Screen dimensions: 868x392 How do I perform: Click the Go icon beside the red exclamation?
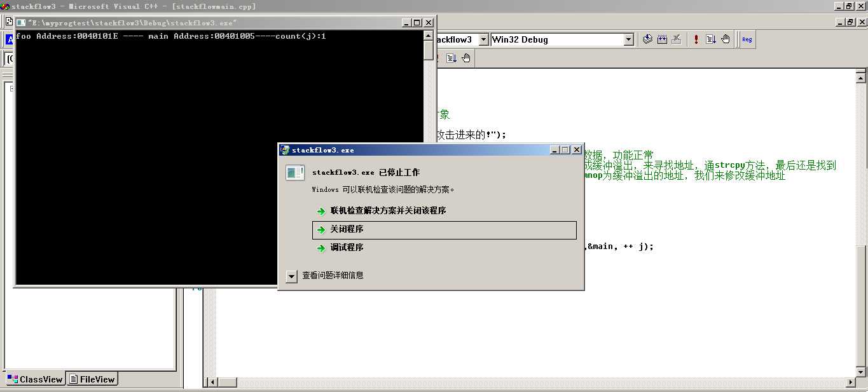point(710,39)
